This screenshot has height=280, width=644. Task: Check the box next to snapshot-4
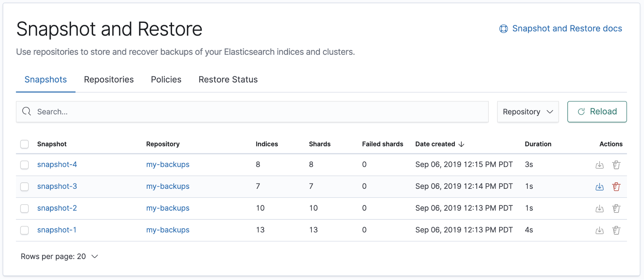click(24, 165)
